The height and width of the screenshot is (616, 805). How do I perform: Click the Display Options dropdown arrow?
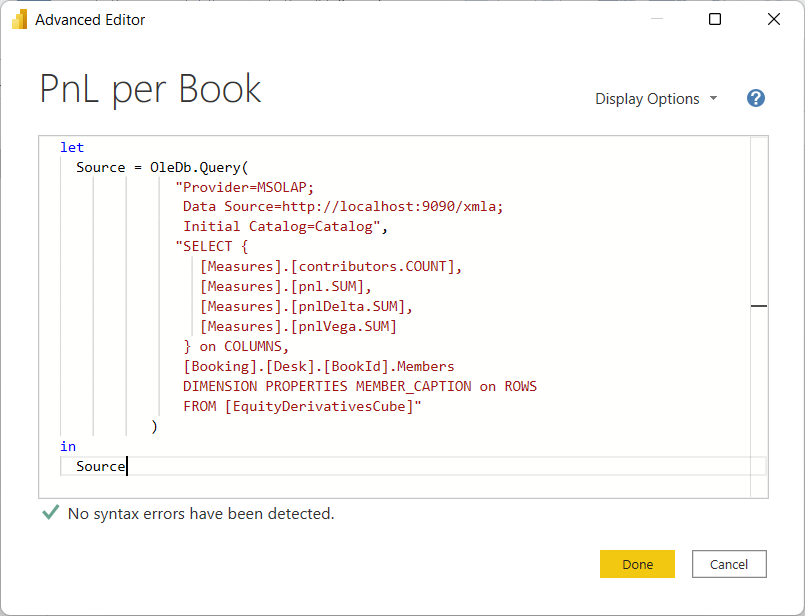pos(713,99)
